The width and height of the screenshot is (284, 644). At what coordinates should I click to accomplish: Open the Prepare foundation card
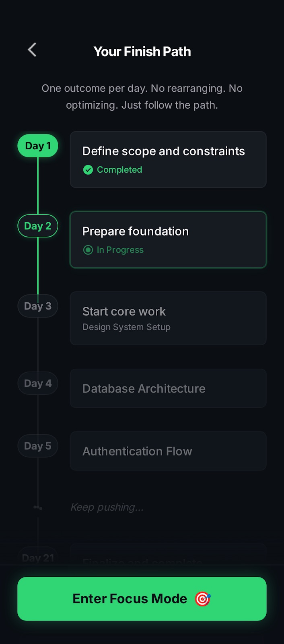tap(168, 239)
